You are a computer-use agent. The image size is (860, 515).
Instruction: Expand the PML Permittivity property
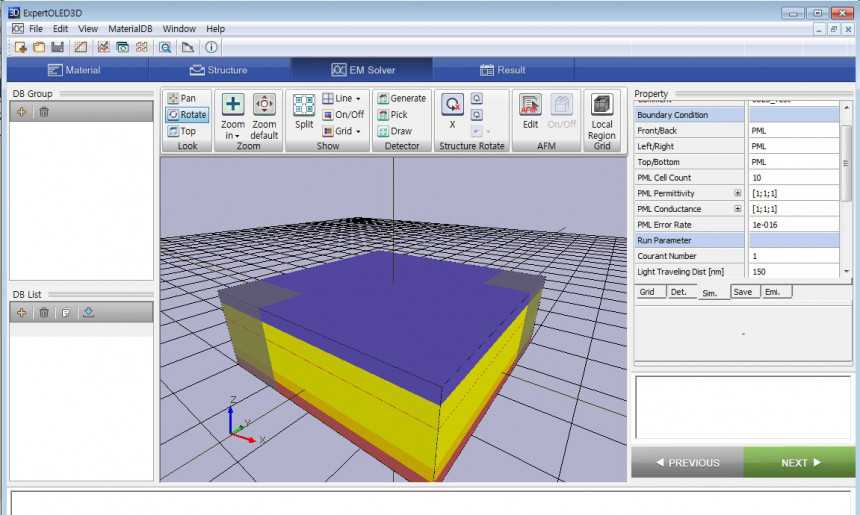click(x=738, y=193)
